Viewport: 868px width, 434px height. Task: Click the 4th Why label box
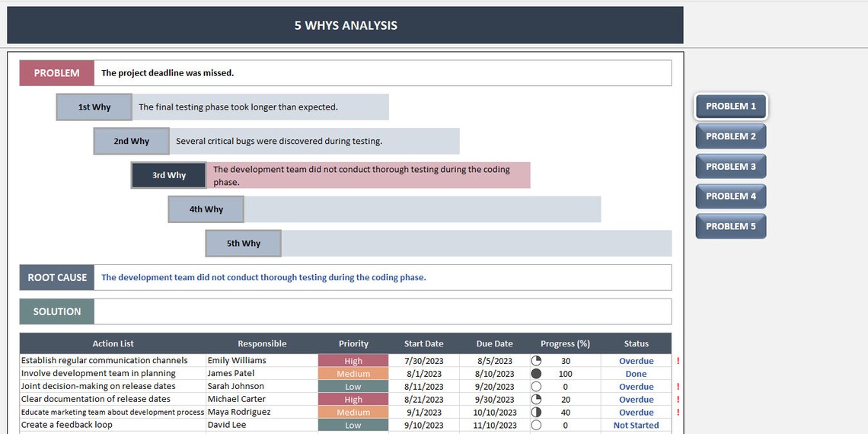pyautogui.click(x=206, y=209)
